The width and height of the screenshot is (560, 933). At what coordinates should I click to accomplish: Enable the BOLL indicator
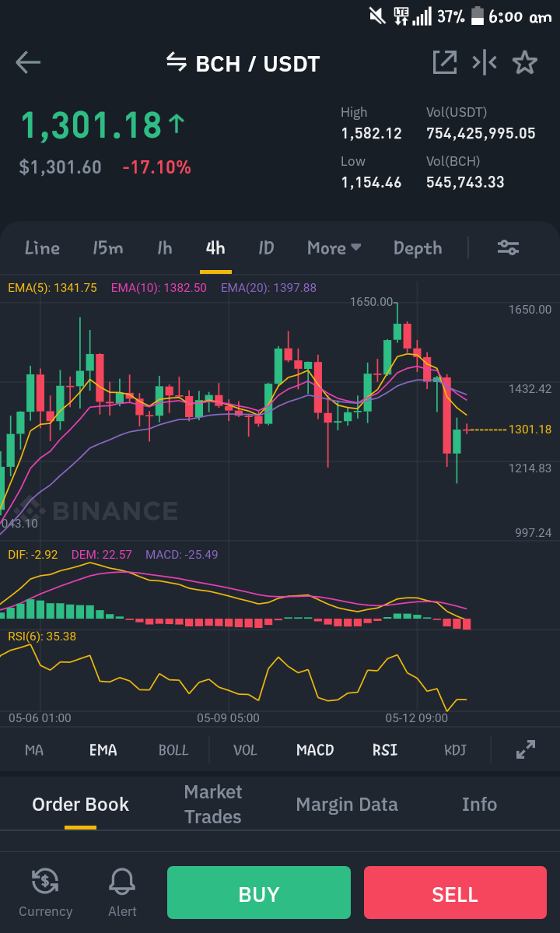(173, 750)
